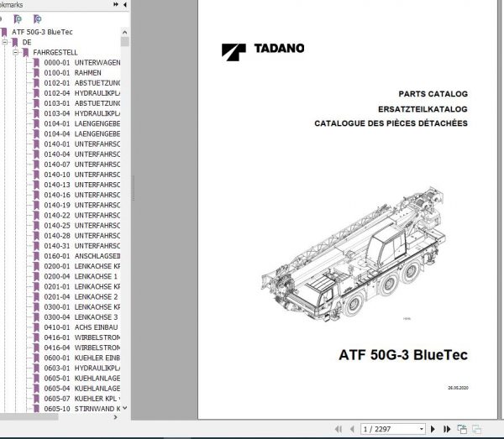The height and width of the screenshot is (439, 504).
Task: Open bookmark 0103-04 HYDRAULIKPLAN
Action: [x=82, y=113]
